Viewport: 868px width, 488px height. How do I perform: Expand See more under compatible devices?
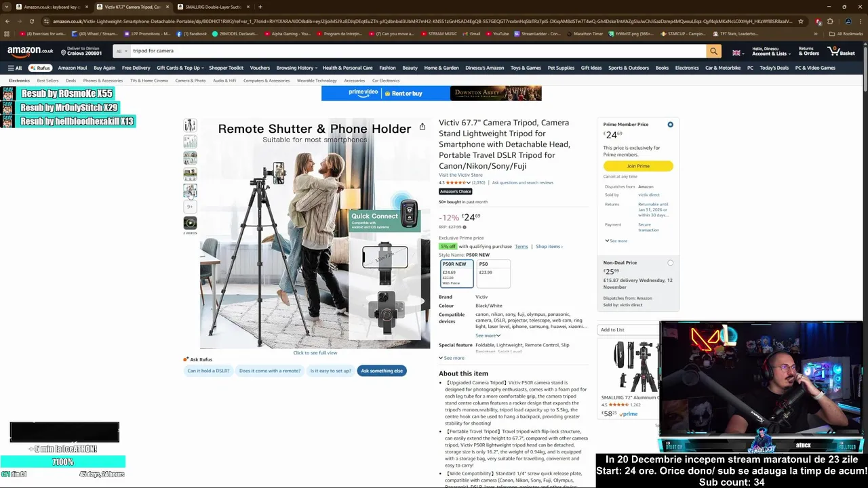pos(488,335)
